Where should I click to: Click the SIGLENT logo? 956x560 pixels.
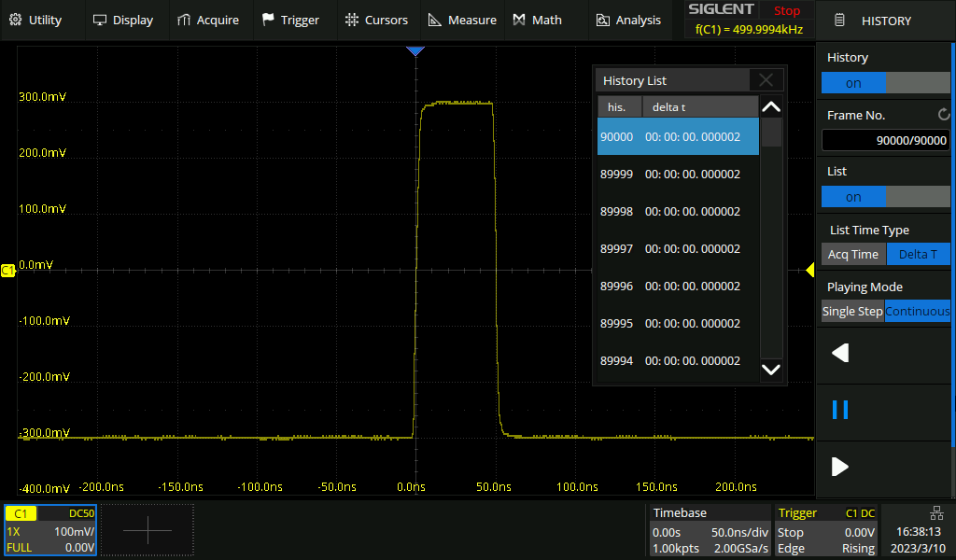tap(721, 9)
